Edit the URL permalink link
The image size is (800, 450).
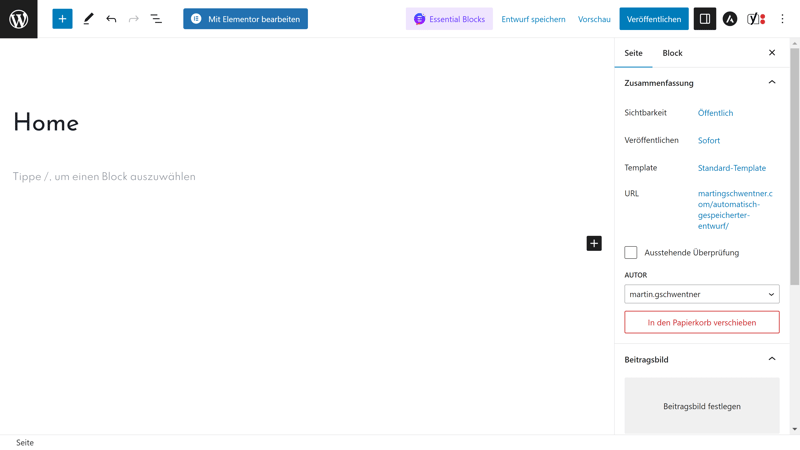click(735, 210)
